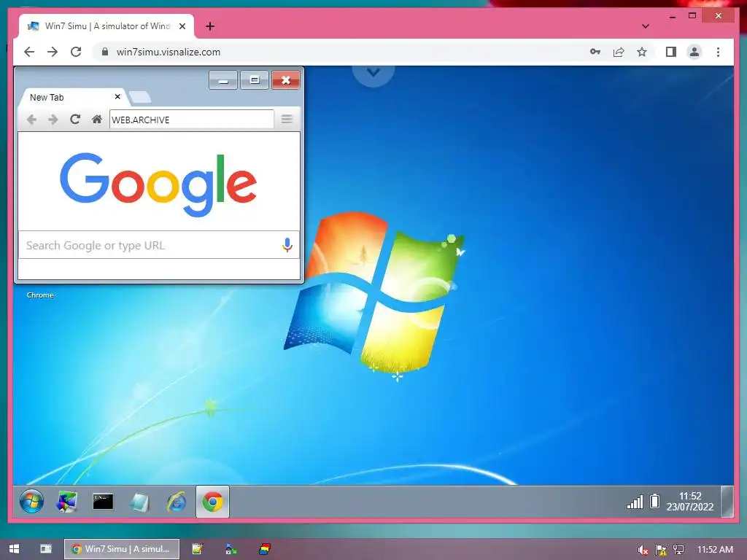Click the outer Chrome back arrow

[x=29, y=52]
